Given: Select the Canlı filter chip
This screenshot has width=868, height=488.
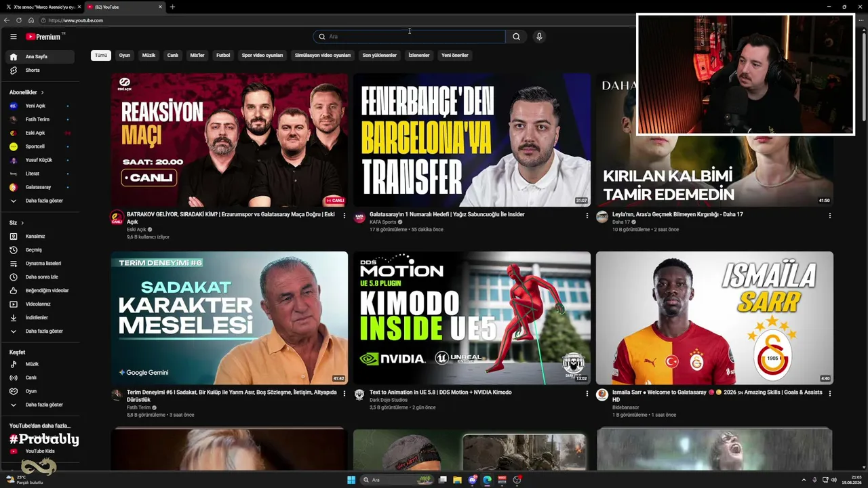Looking at the screenshot, I should pos(173,56).
